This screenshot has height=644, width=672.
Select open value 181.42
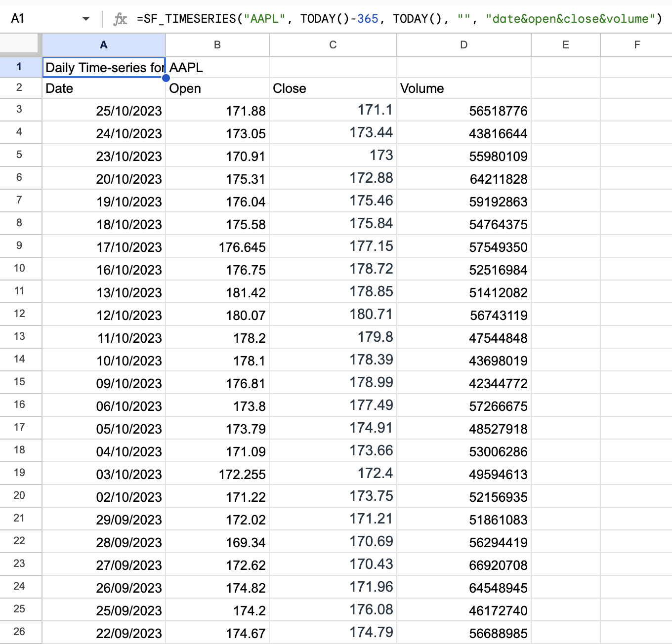click(x=217, y=291)
